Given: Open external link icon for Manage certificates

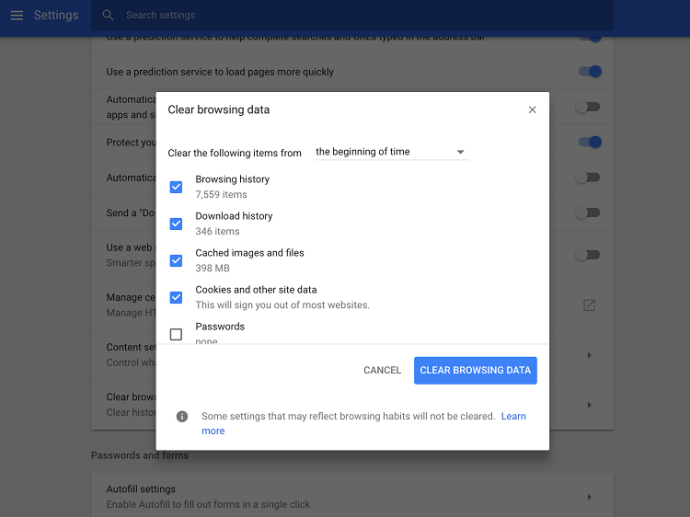Looking at the screenshot, I should tap(589, 305).
